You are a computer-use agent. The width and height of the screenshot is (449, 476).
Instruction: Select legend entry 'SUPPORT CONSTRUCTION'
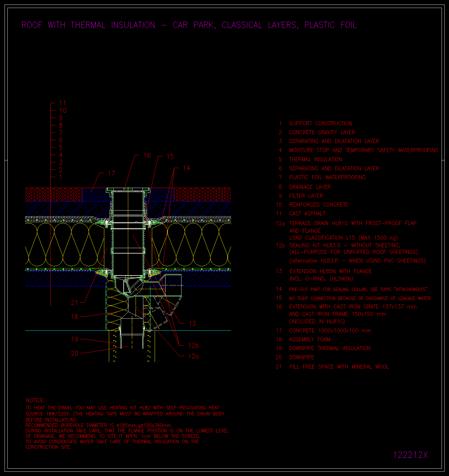pos(320,124)
